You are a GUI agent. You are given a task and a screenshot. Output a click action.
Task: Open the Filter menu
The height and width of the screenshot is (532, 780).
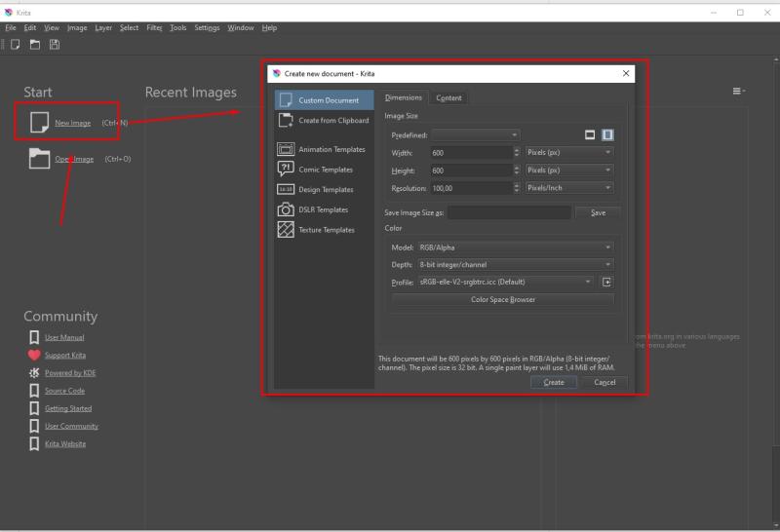pos(154,28)
